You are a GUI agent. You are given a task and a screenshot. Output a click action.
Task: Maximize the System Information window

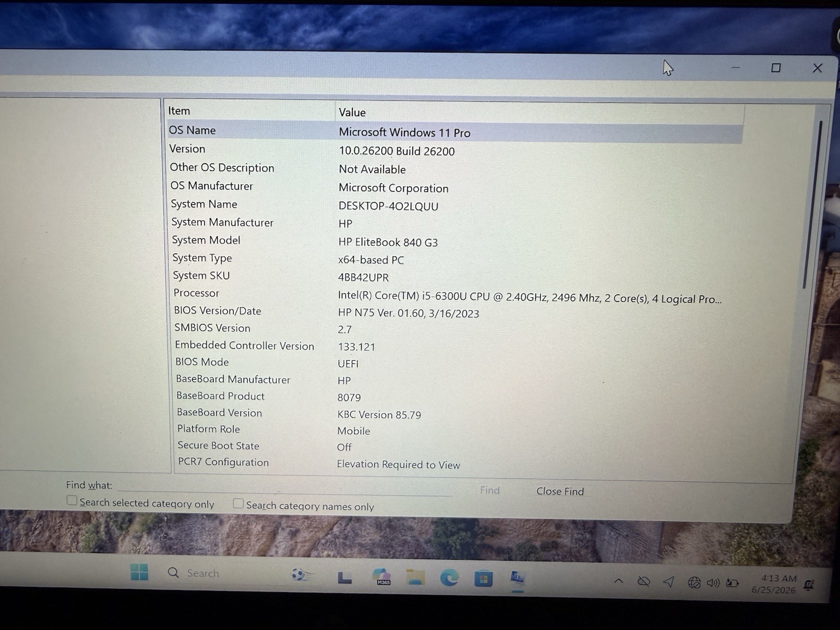776,68
